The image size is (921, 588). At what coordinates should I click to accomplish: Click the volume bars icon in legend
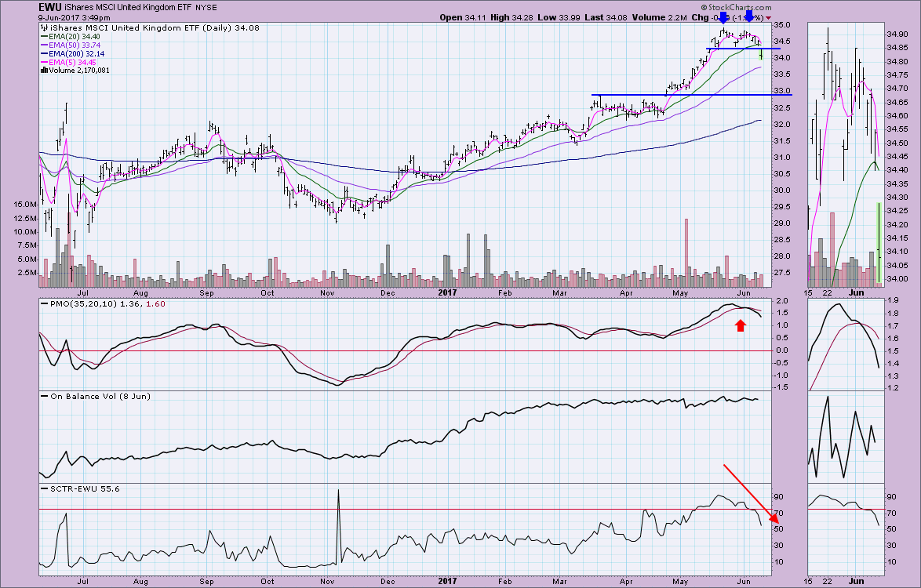click(x=42, y=71)
